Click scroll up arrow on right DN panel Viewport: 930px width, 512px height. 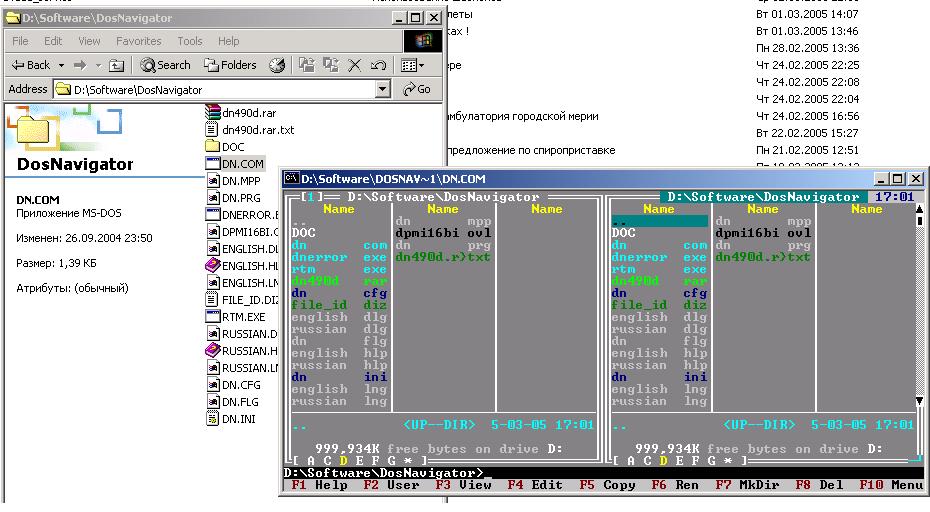[919, 209]
